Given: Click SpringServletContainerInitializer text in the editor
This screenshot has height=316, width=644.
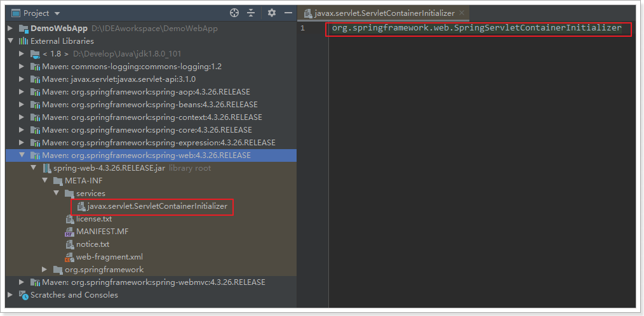Looking at the screenshot, I should coord(538,29).
